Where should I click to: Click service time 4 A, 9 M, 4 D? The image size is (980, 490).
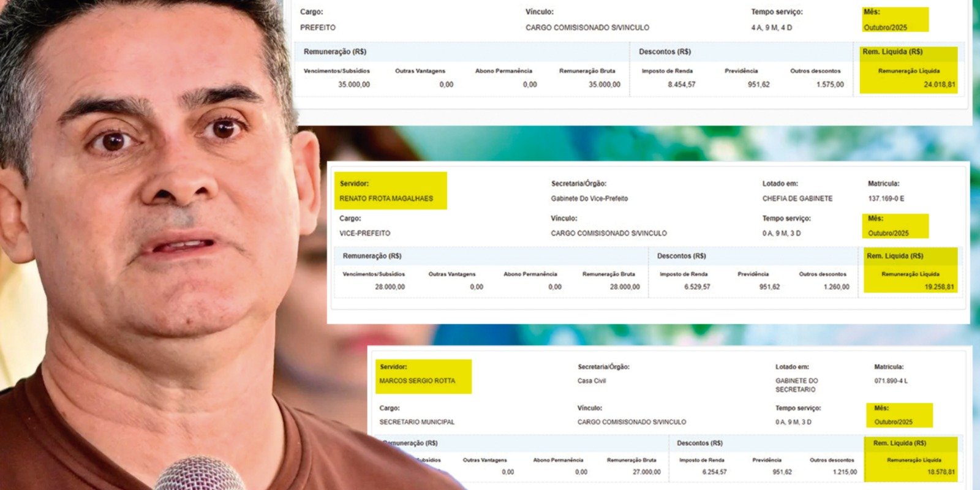click(771, 28)
